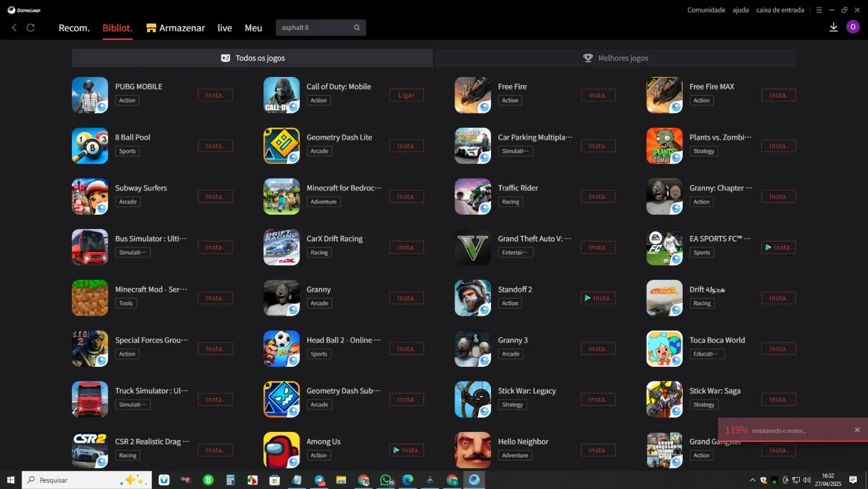Install Free Fire MAX
868x489 pixels.
778,95
